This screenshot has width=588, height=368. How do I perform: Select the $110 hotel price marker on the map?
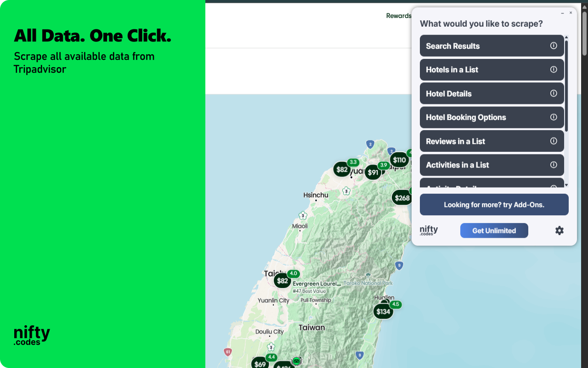(x=399, y=160)
